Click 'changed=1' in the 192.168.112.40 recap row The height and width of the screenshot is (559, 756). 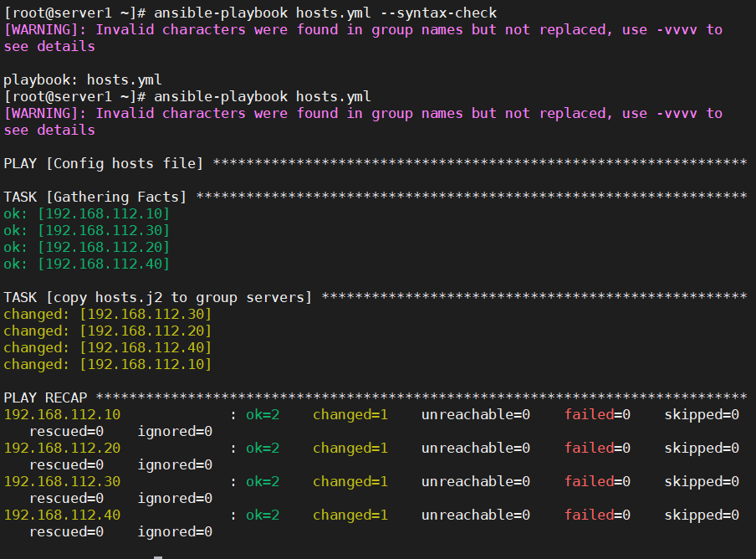click(x=350, y=515)
